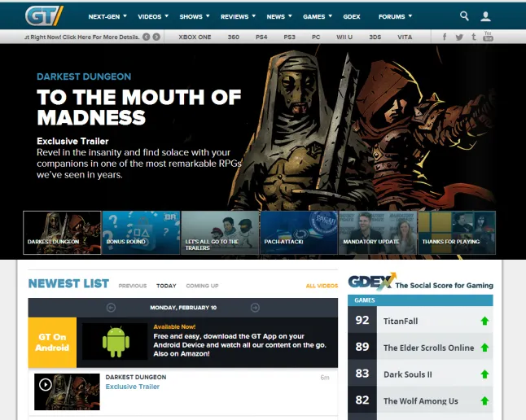This screenshot has height=420, width=526.
Task: Select Darkest Dungeon carousel thumbnail
Action: 62,233
